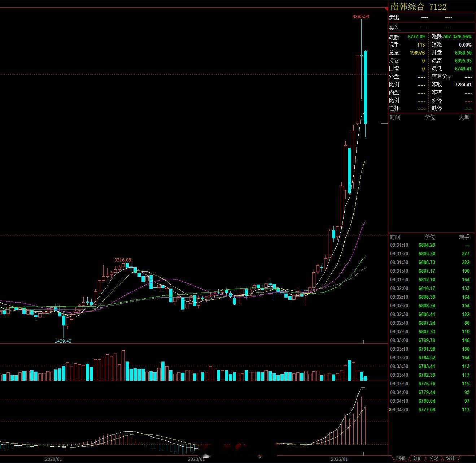Expand the 结算价 dropdown arrow
The width and height of the screenshot is (476, 463).
pyautogui.click(x=450, y=77)
